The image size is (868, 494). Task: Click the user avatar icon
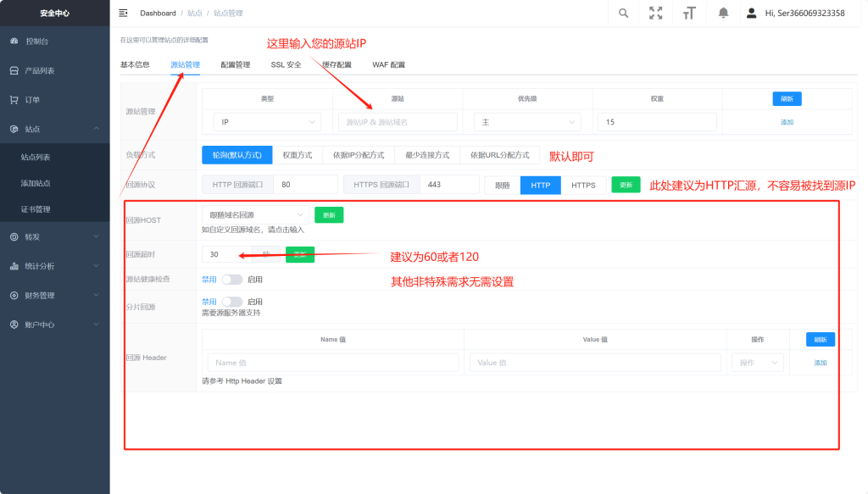point(750,13)
